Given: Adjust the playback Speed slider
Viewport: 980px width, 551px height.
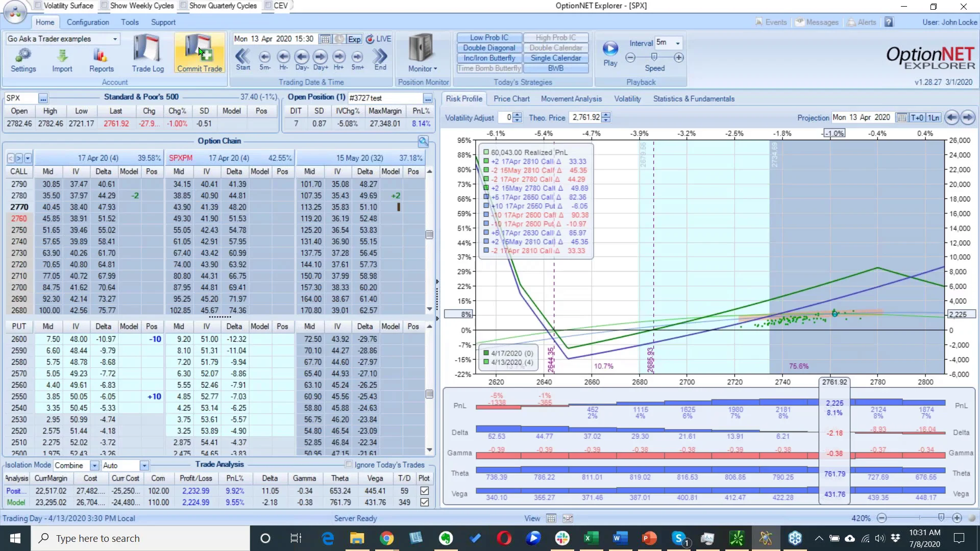Looking at the screenshot, I should pyautogui.click(x=654, y=58).
